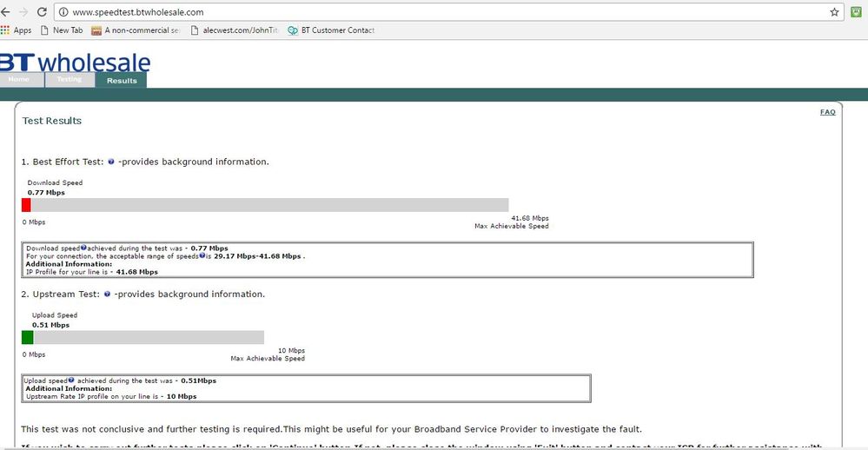
Task: Click the 'Test Results' heading
Action: coord(52,121)
